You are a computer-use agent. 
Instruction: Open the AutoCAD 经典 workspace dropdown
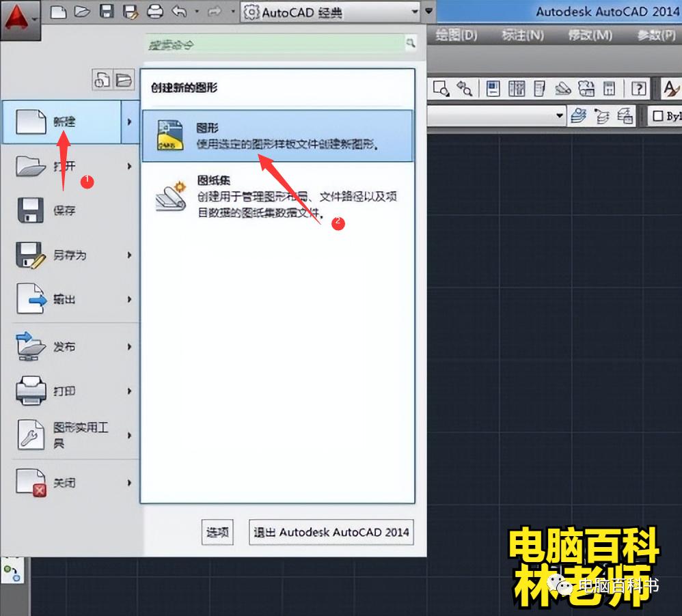point(414,12)
